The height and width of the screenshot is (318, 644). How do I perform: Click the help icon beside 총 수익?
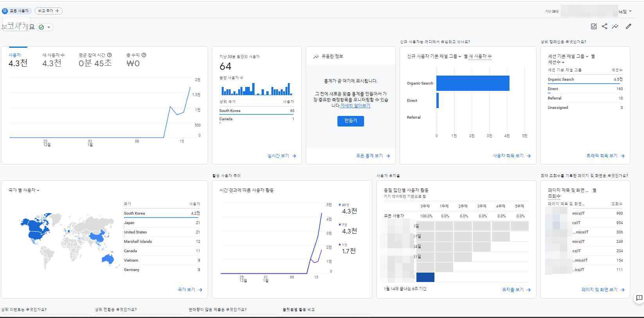pos(144,55)
